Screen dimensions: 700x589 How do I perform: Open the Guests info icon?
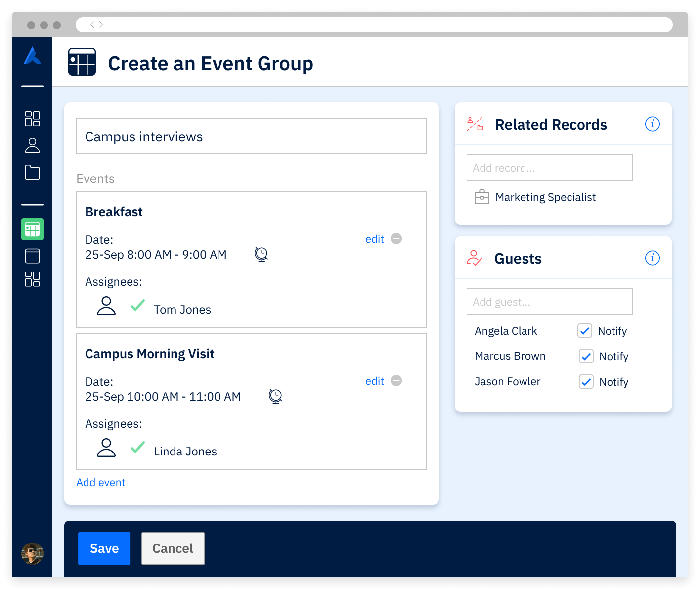coord(653,258)
